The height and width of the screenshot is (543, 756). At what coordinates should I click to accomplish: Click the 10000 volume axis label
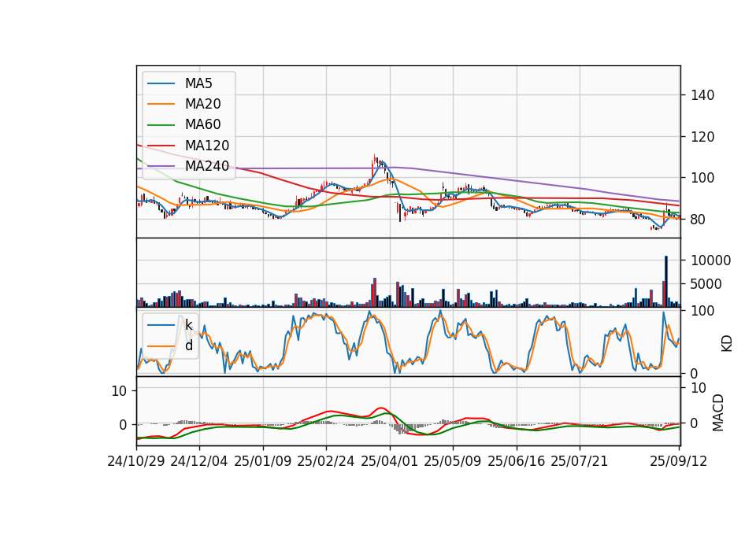(710, 260)
